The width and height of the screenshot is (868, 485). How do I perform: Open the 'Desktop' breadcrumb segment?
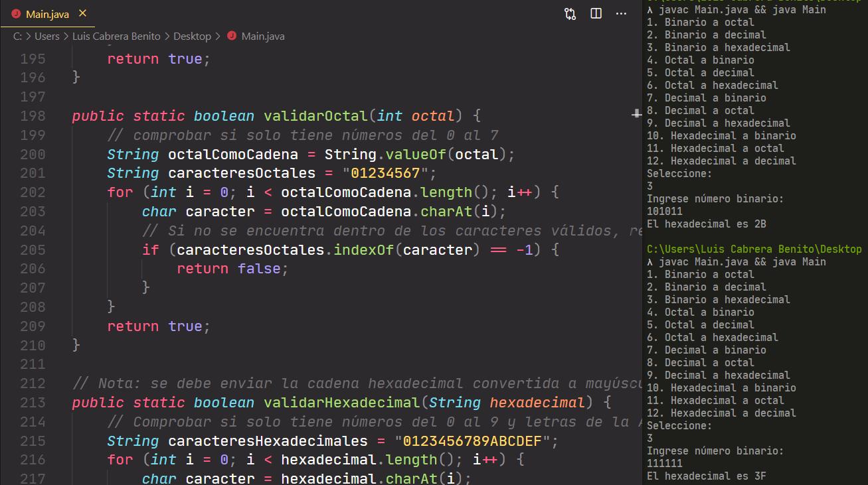[192, 36]
